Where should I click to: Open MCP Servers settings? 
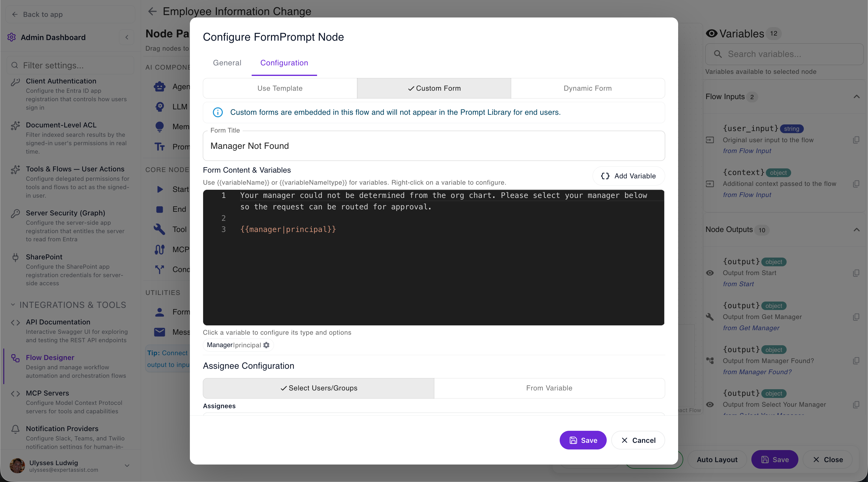pyautogui.click(x=70, y=402)
